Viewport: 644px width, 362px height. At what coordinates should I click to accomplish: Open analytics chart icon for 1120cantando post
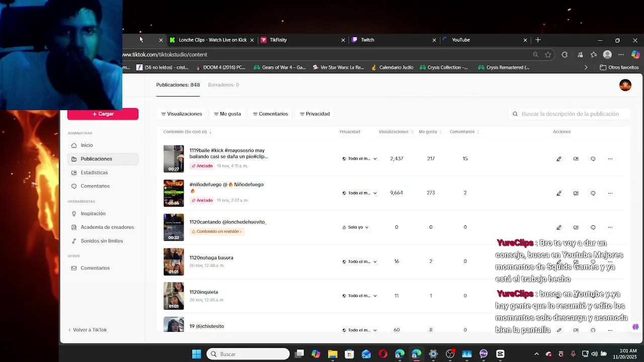coord(576,227)
